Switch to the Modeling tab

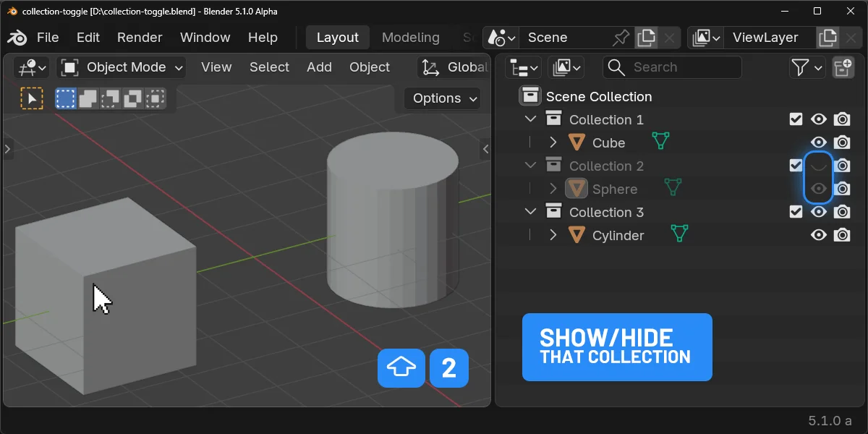(410, 37)
